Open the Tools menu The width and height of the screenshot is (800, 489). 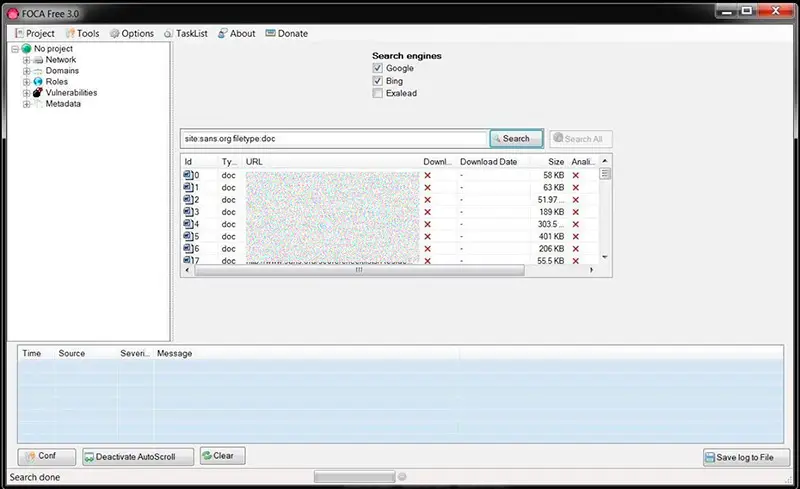(x=82, y=34)
